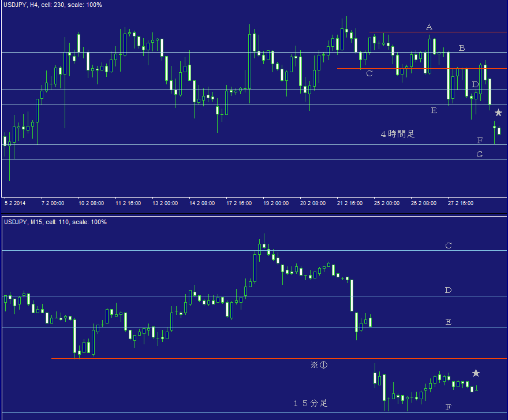
Task: Select label C in the H4 chart
Action: 369,73
